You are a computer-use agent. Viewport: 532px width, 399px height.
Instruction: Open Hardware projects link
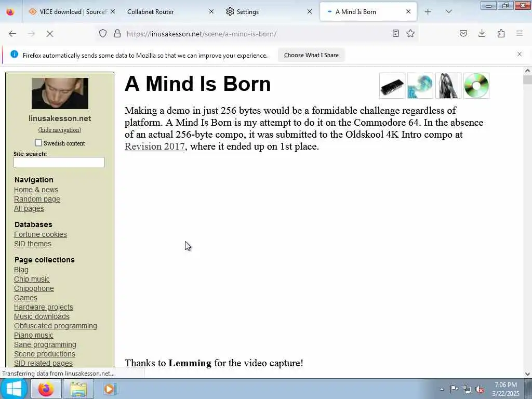tap(44, 308)
